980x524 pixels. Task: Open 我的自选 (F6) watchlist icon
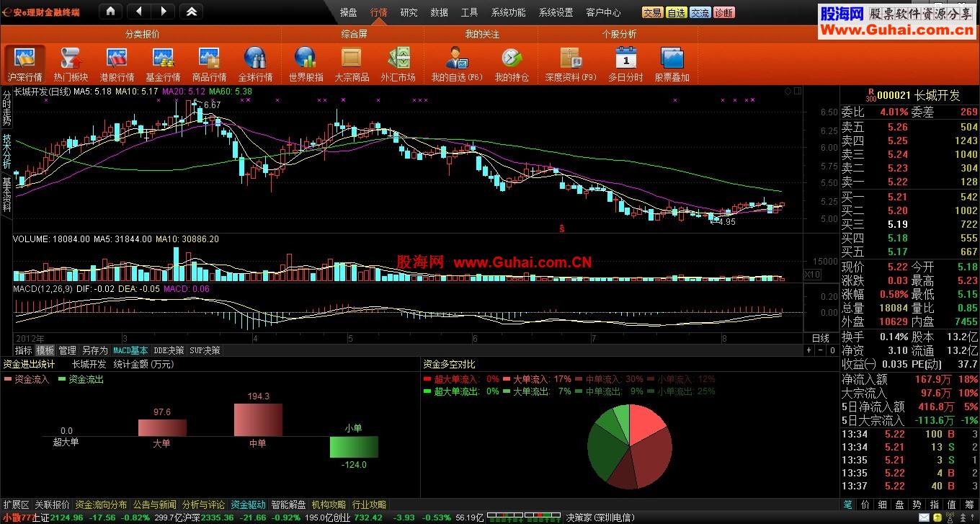coord(457,64)
